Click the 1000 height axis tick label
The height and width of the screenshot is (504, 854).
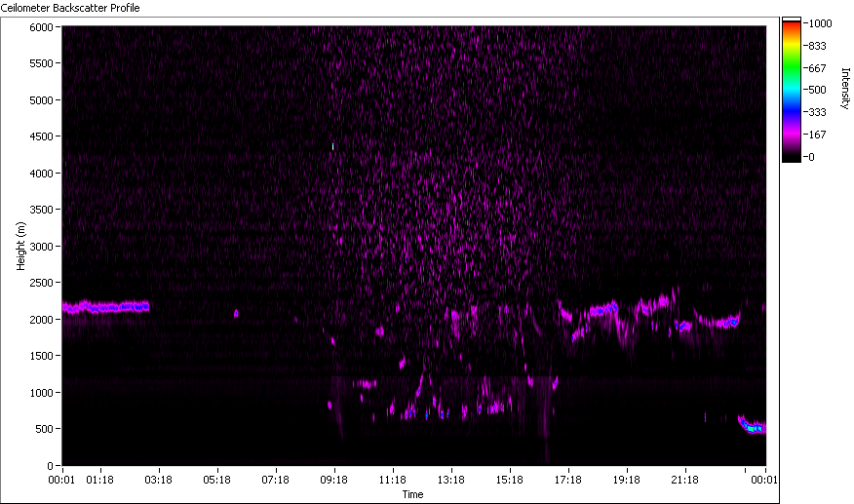click(41, 393)
